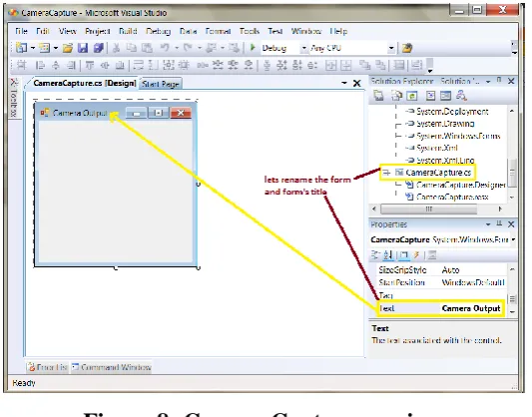The height and width of the screenshot is (417, 532).
Task: Click the Align Lefts layout icon
Action: [x=40, y=65]
